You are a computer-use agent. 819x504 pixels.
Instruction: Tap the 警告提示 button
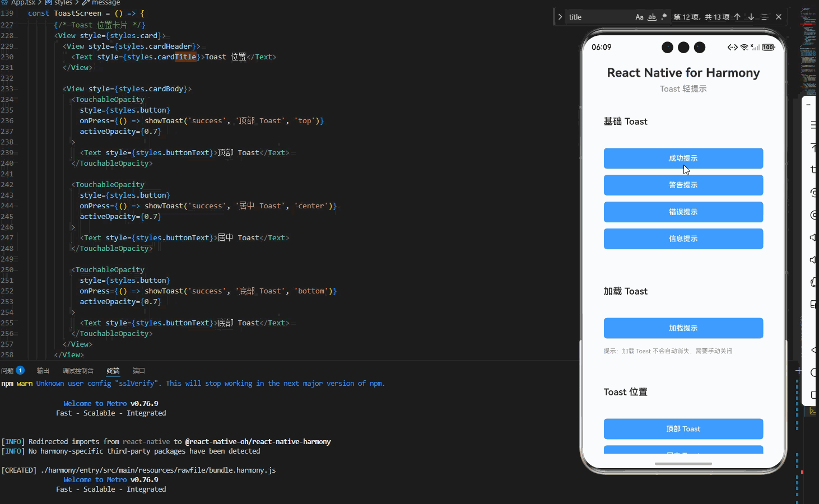[683, 185]
